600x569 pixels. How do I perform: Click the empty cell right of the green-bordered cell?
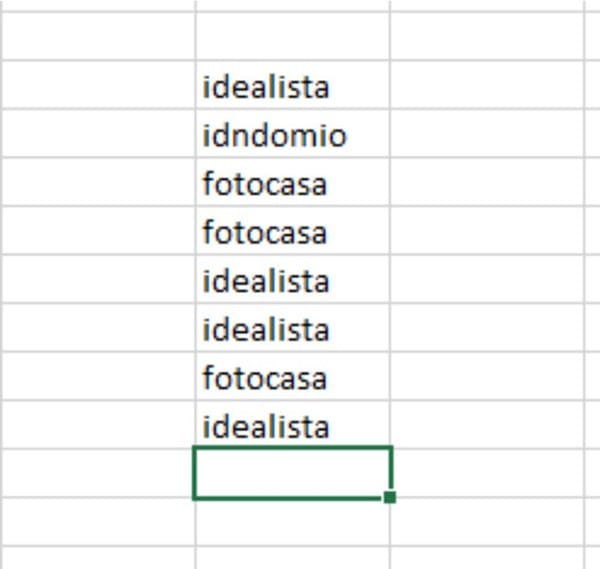pyautogui.click(x=487, y=472)
